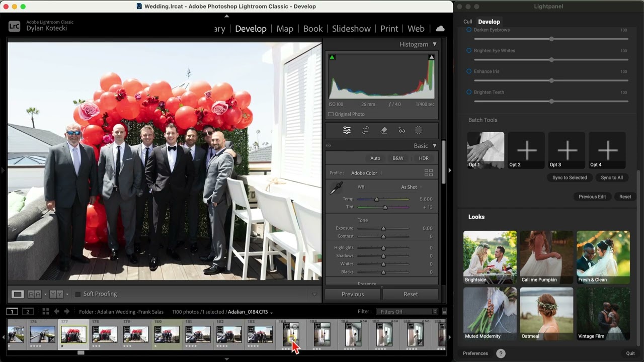Toggle shadow clipping indicator in histogram
The height and width of the screenshot is (362, 644).
tap(332, 57)
